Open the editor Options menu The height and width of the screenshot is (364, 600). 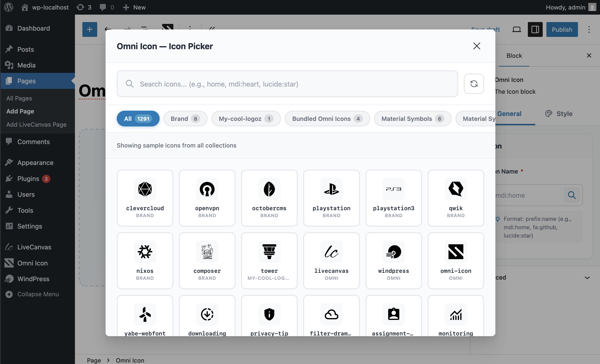[589, 29]
